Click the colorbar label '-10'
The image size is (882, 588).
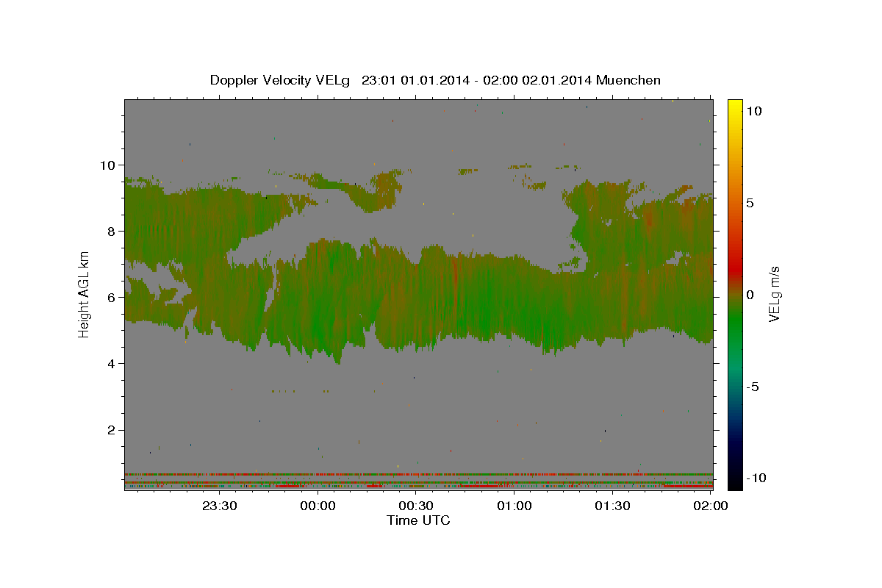coord(756,478)
